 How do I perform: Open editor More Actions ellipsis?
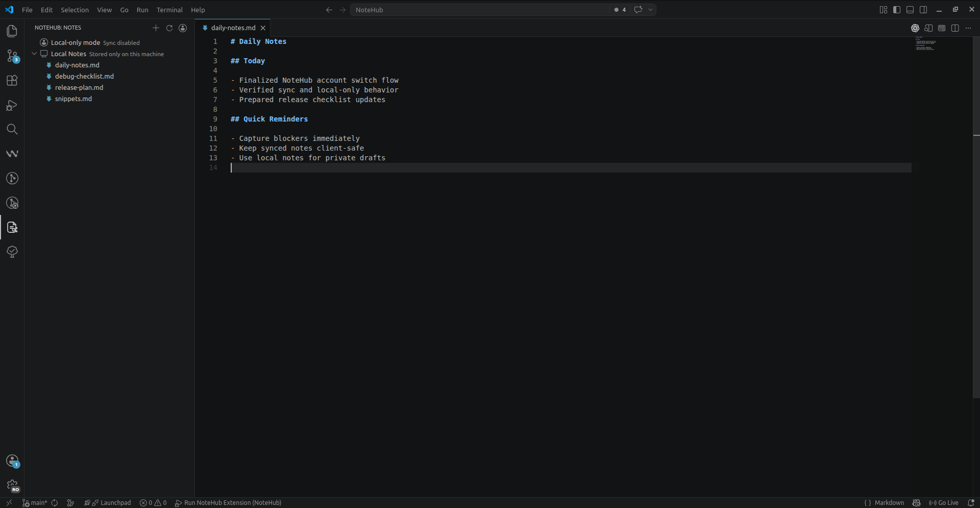coord(968,28)
